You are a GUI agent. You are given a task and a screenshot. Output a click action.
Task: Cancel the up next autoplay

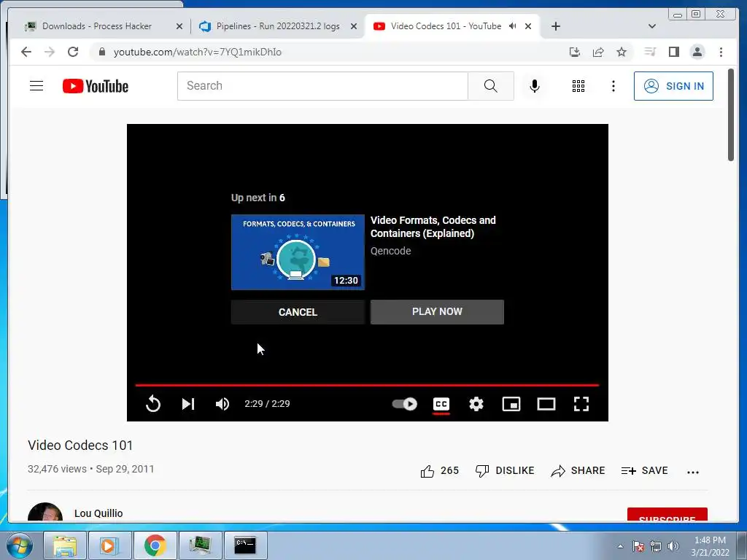298,312
